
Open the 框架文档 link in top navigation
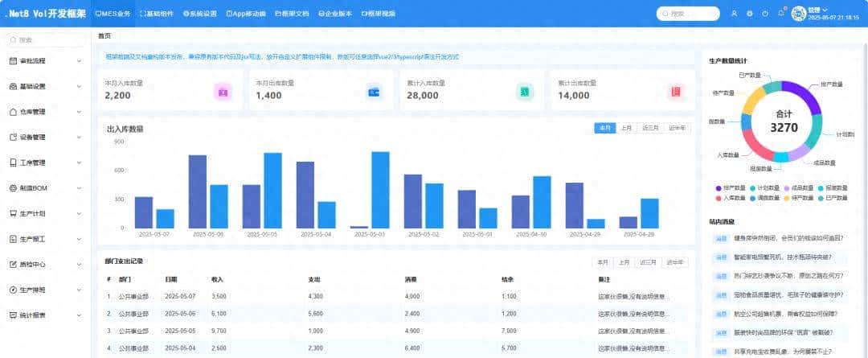coord(292,14)
